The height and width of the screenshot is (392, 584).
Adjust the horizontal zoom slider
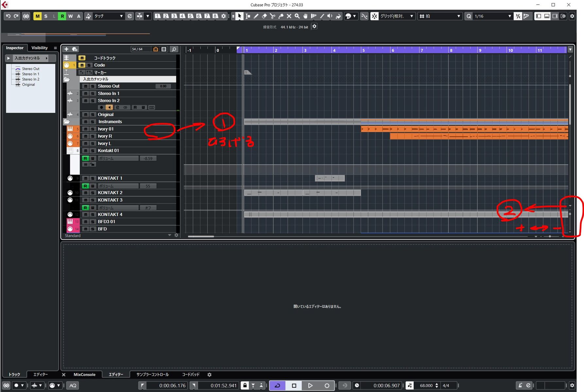coord(550,236)
